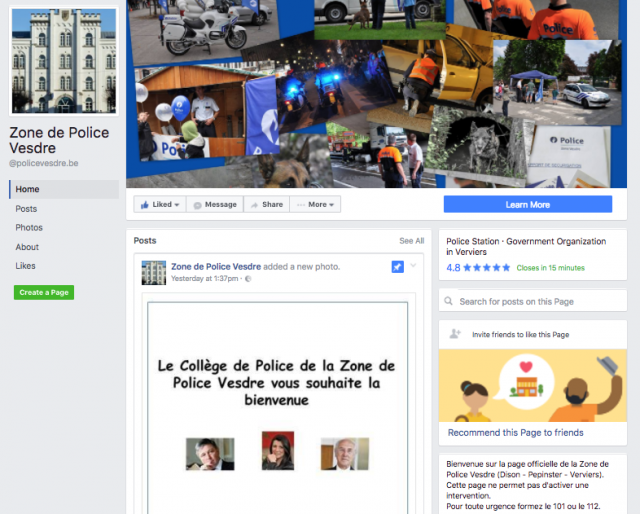Click the search magnifier icon
The width and height of the screenshot is (640, 514).
click(x=450, y=301)
